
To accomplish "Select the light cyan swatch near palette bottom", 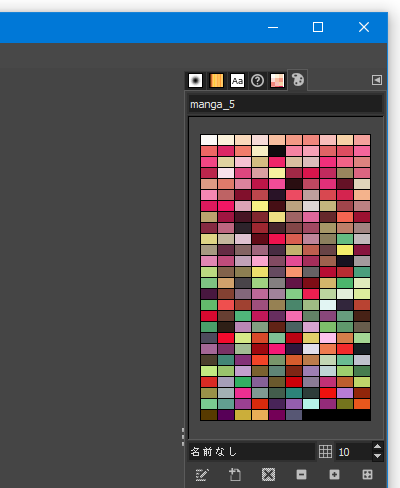I will click(311, 404).
